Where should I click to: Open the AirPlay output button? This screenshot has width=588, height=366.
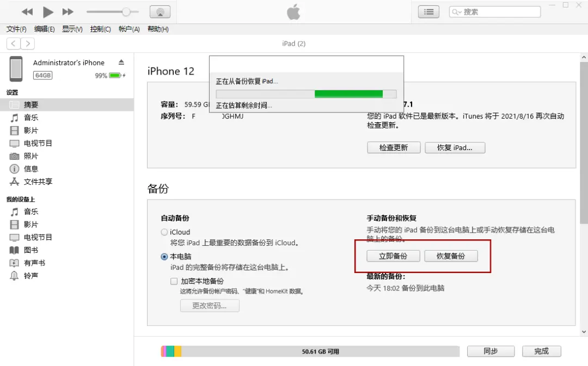[x=160, y=12]
